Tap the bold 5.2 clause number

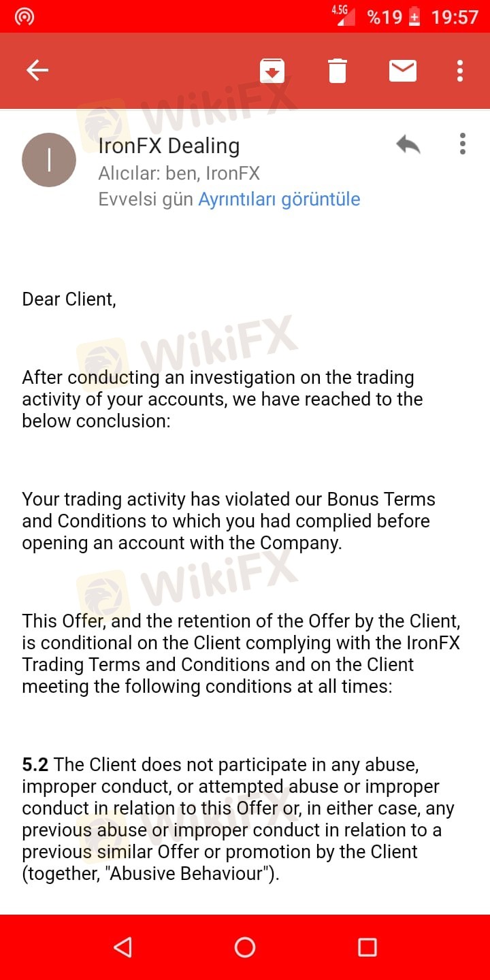click(35, 764)
